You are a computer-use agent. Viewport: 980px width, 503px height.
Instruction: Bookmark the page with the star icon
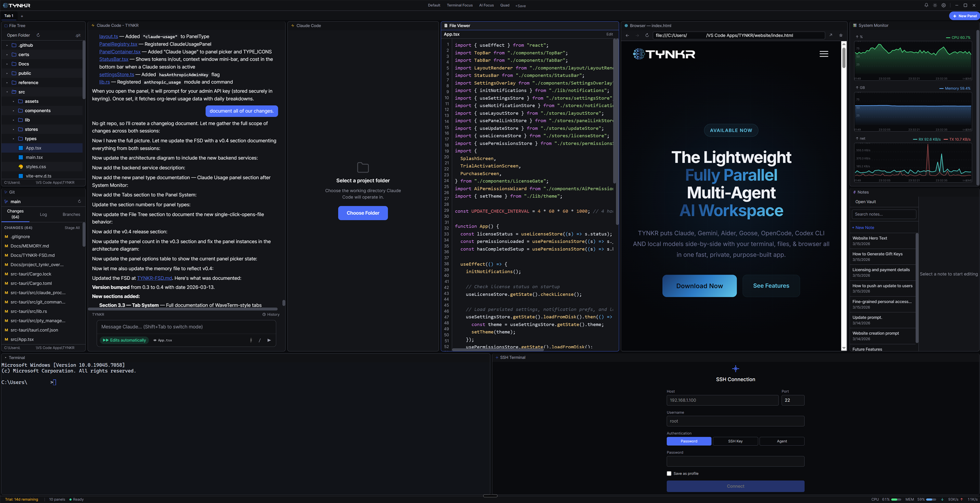click(840, 35)
